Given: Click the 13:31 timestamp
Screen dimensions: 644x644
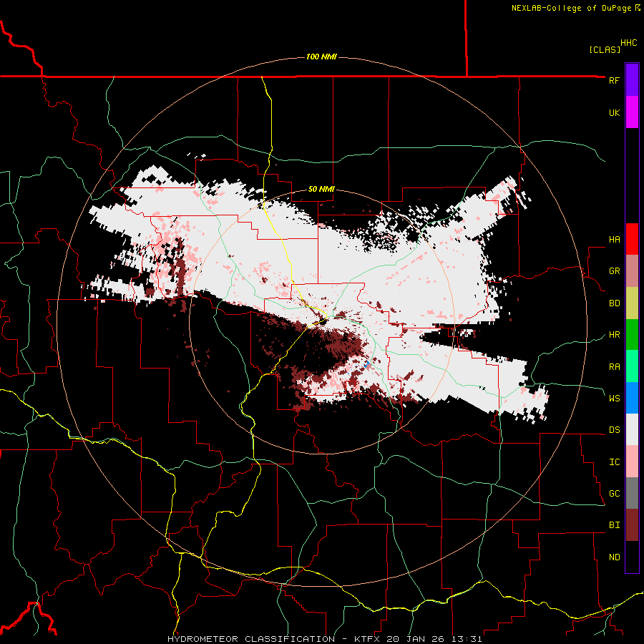Looking at the screenshot, I should tap(469, 639).
